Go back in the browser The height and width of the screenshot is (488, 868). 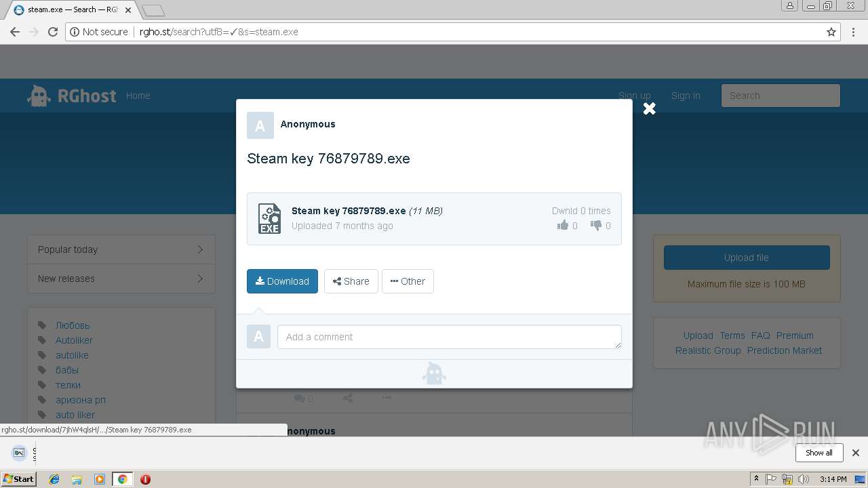pos(14,32)
